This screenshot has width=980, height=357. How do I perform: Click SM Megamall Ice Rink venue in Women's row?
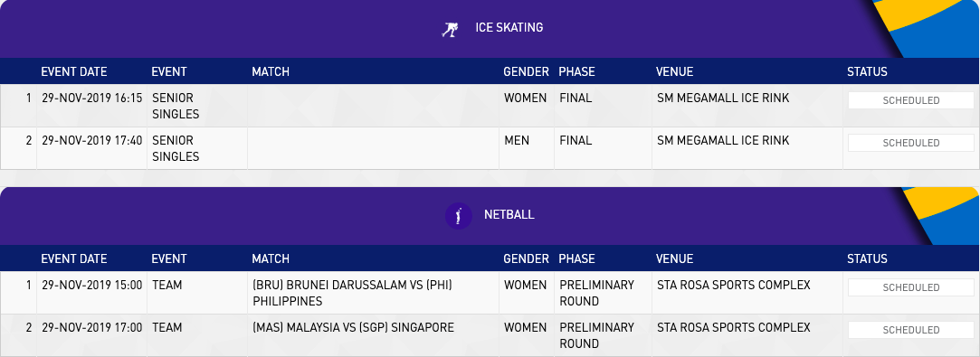(723, 98)
